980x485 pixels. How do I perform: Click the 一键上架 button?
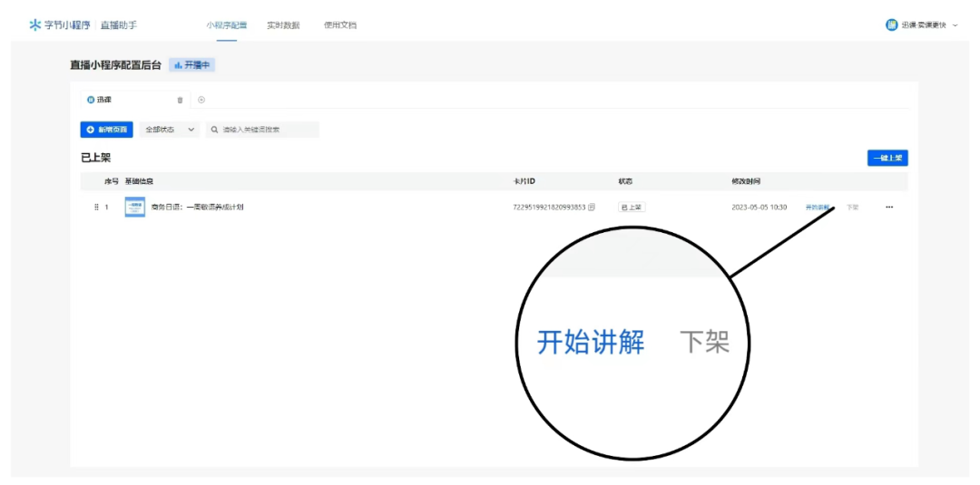(x=887, y=158)
